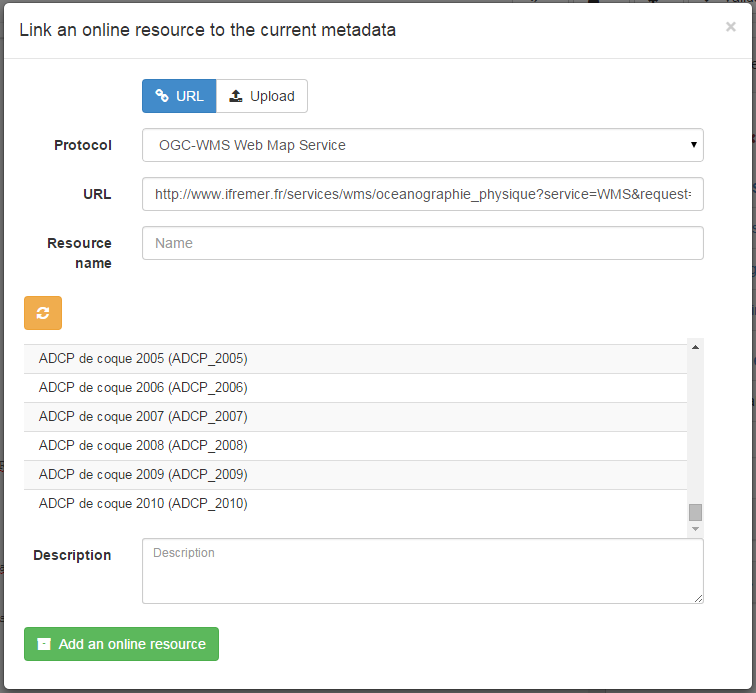Choose ADCP de coque 2007 layer

coord(143,416)
